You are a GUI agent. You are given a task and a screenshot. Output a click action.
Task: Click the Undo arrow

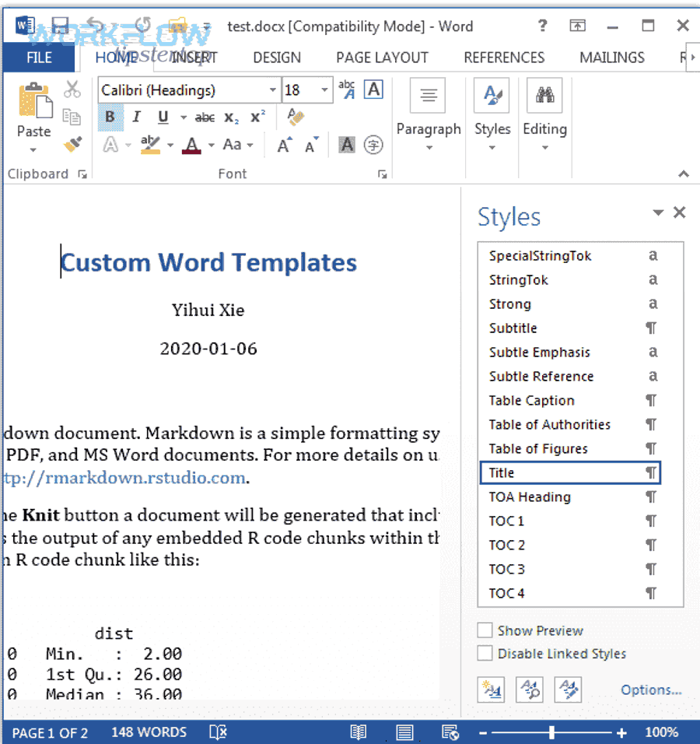click(x=96, y=26)
